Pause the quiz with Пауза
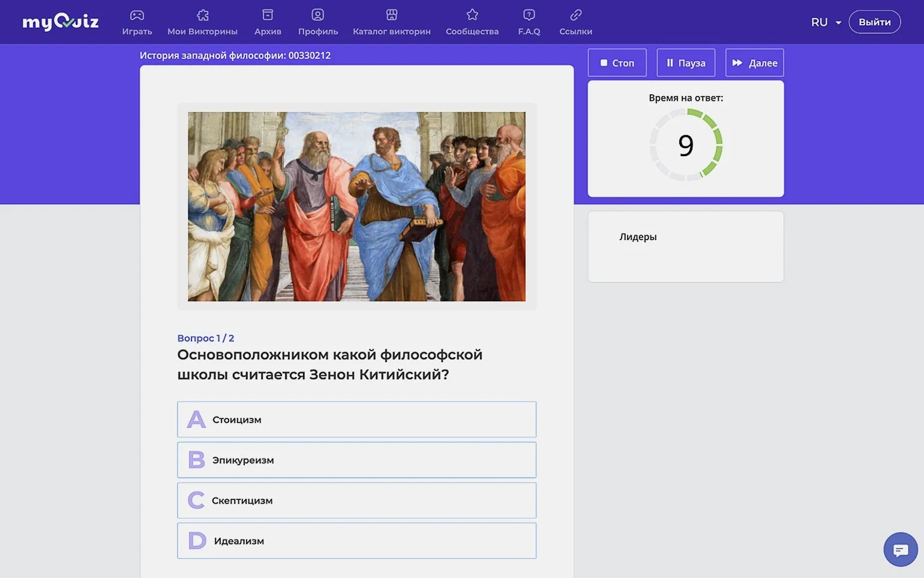The height and width of the screenshot is (578, 924). [x=686, y=63]
